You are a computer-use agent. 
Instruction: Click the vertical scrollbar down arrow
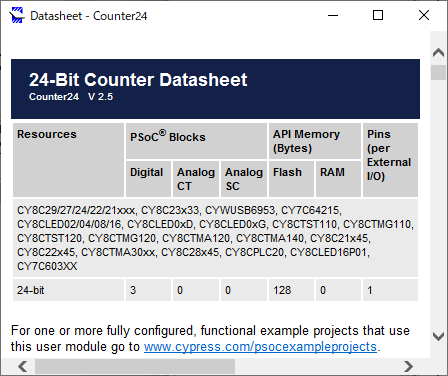pos(438,336)
